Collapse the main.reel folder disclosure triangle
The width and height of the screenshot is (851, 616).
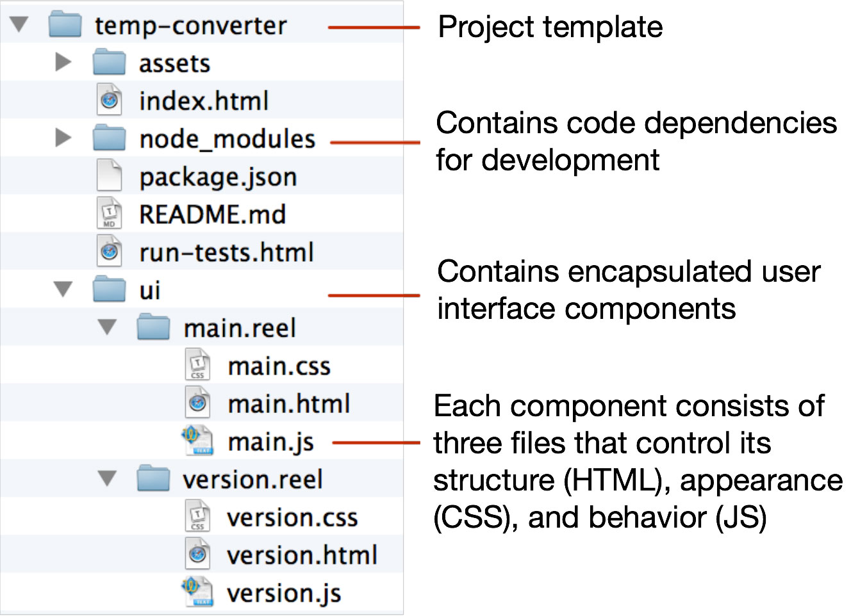(x=107, y=327)
